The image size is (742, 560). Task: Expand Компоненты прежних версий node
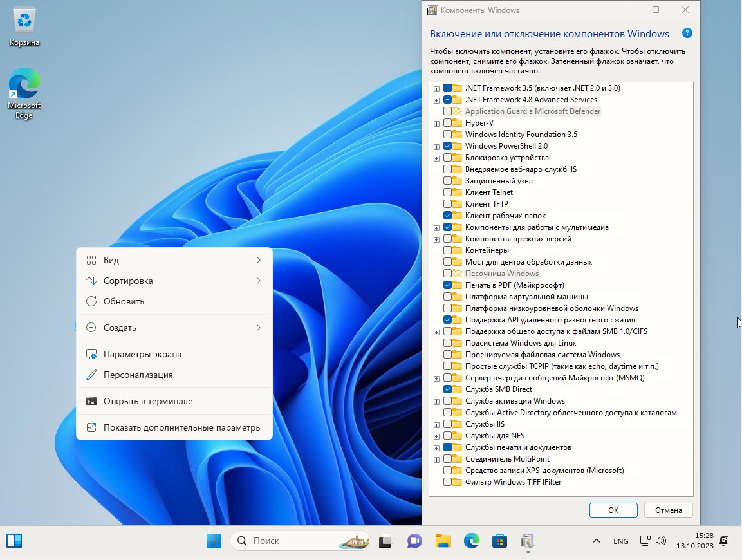coord(436,239)
